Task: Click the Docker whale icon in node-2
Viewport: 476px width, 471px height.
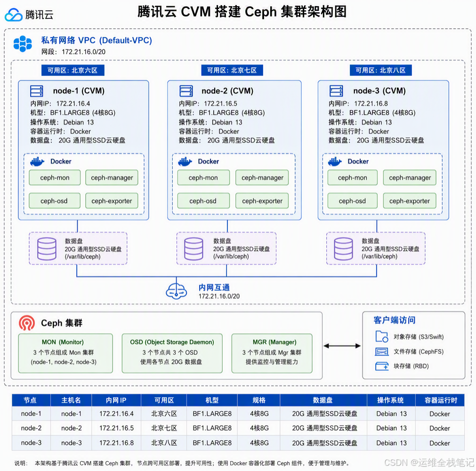Action: point(185,161)
